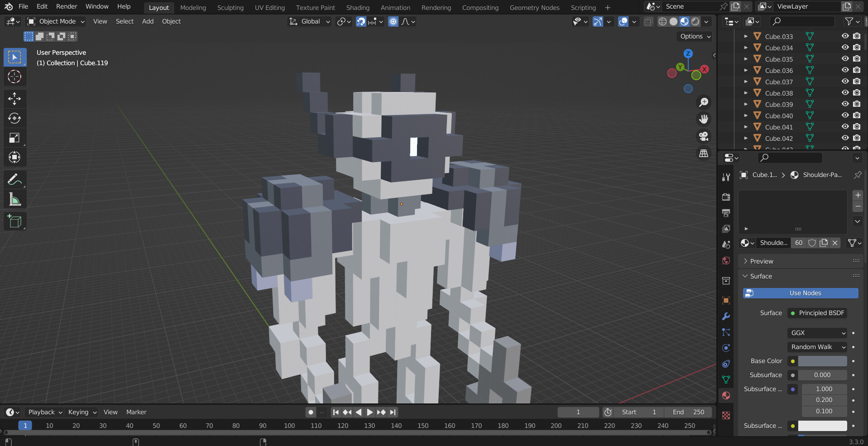Open the Render menu
868x446 pixels.
(x=66, y=6)
